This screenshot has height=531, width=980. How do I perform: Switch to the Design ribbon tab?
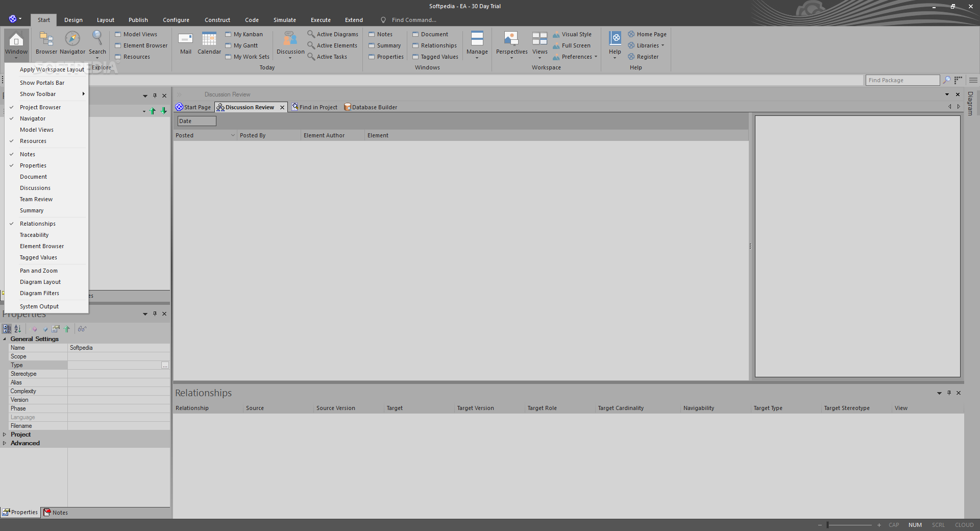(x=73, y=20)
